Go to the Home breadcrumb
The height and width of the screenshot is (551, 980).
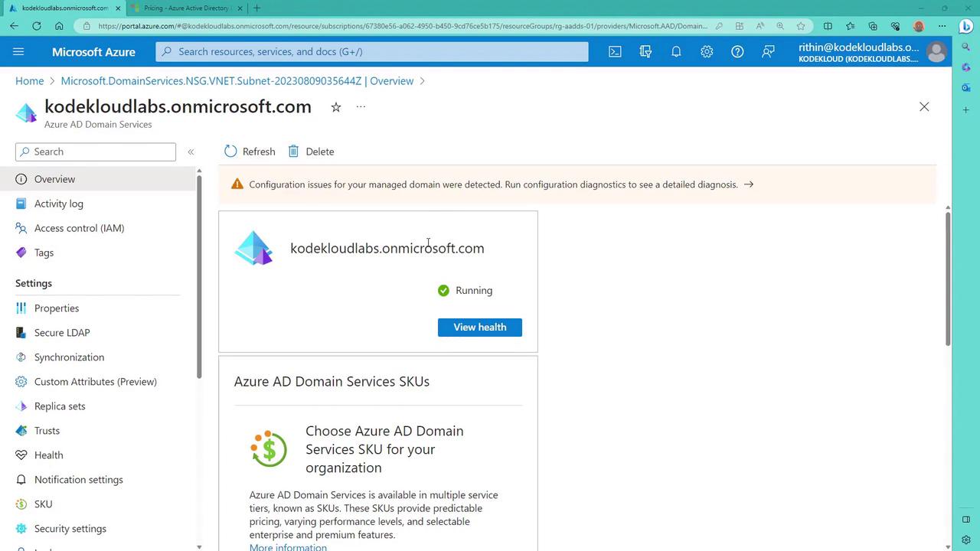[30, 80]
